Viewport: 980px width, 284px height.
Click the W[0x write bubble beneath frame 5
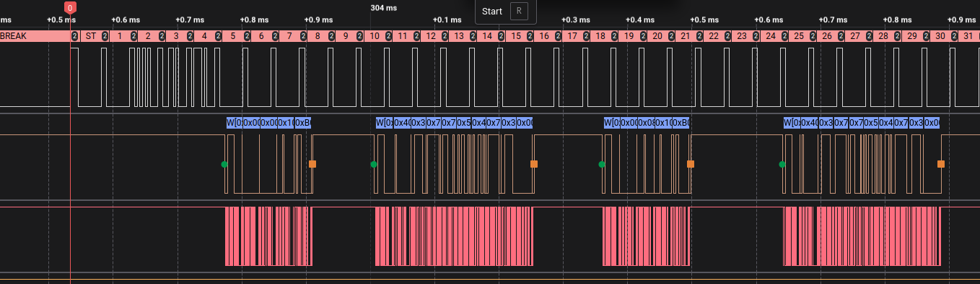tap(235, 123)
